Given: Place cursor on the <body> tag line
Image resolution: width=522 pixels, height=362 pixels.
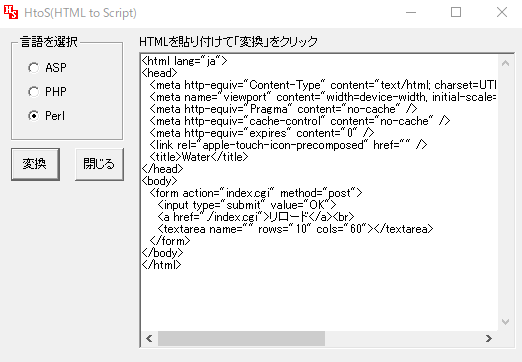Looking at the screenshot, I should pyautogui.click(x=159, y=181).
